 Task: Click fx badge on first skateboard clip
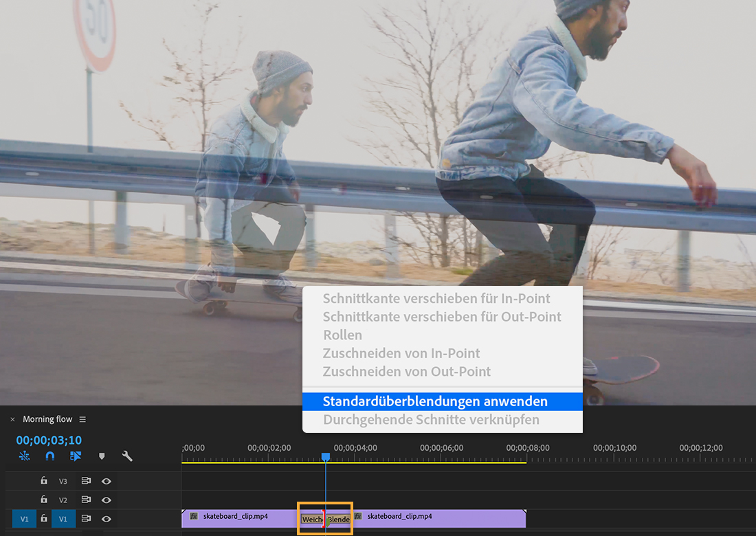coord(194,516)
